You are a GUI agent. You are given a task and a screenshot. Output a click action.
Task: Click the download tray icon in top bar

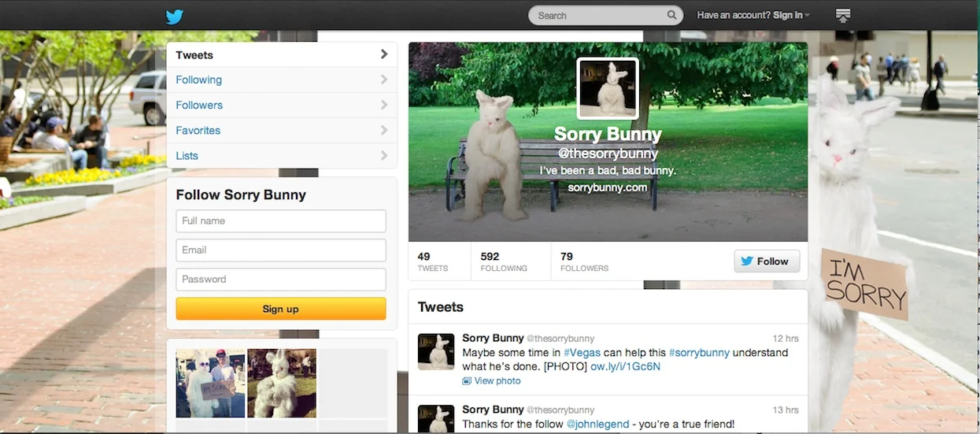843,15
